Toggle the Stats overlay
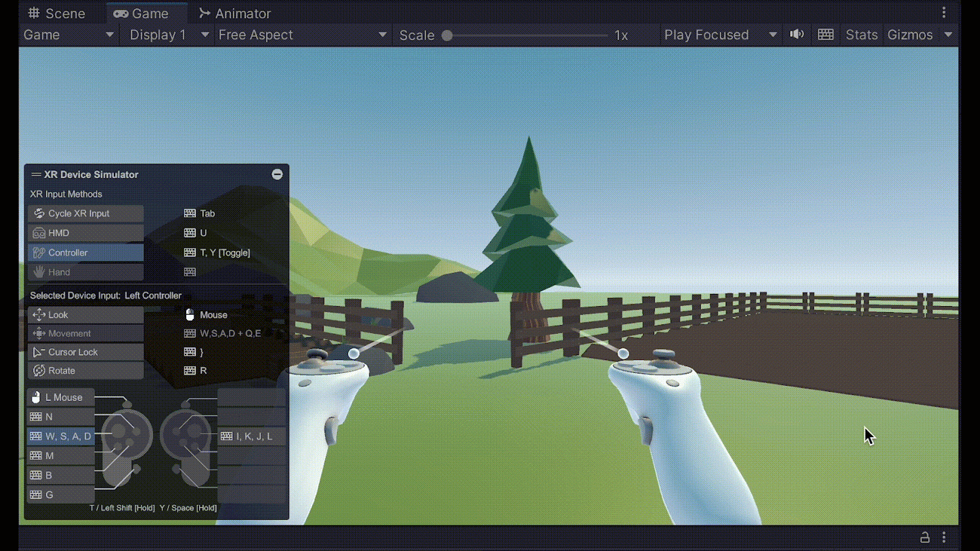The width and height of the screenshot is (980, 551). pos(861,35)
